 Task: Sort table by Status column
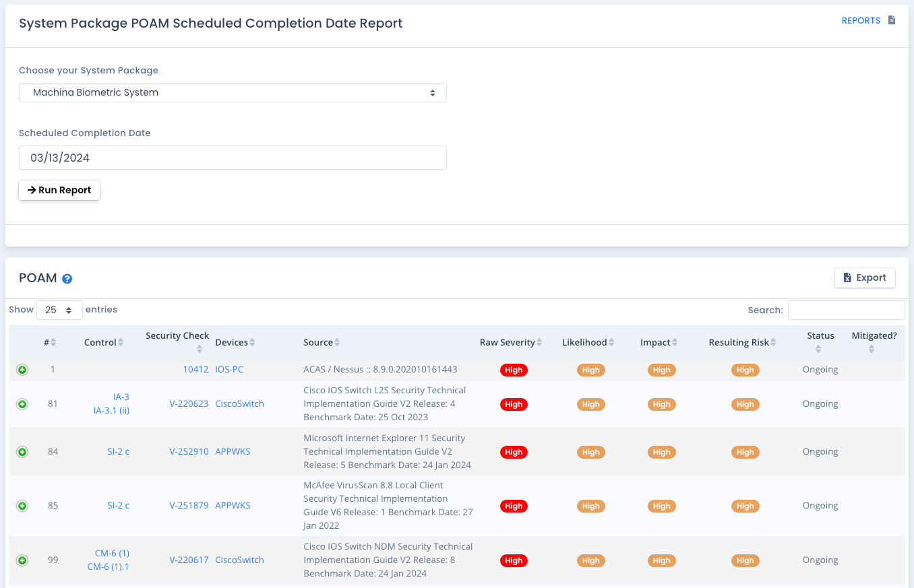click(x=820, y=342)
